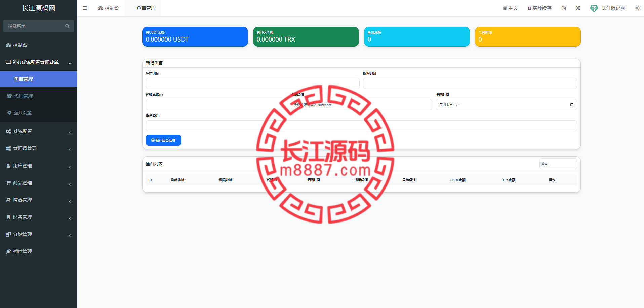Toggle fullscreen with the expand arrows icon
Viewport: 644px width, 308px height.
click(578, 8)
